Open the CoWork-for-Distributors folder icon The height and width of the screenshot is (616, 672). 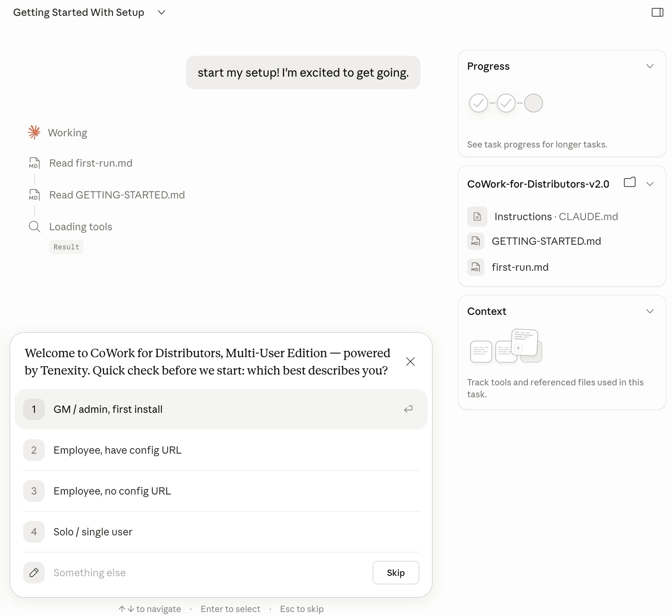(x=630, y=182)
